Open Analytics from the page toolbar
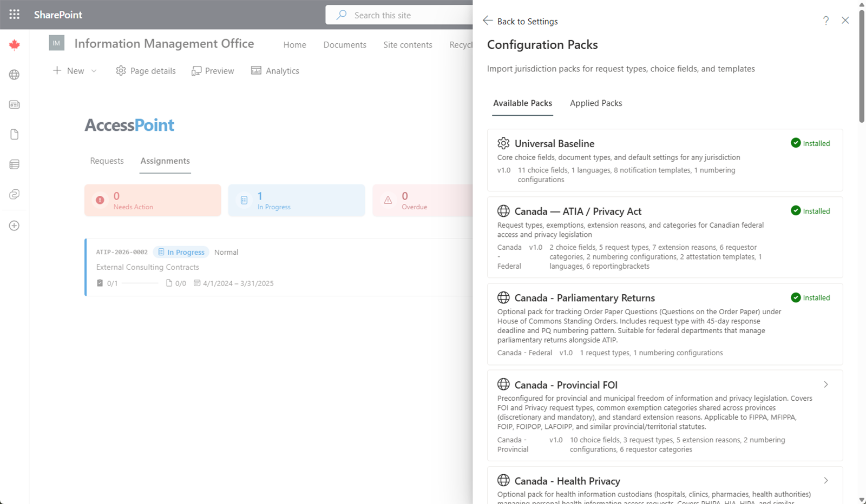Viewport: 866px width, 504px height. [275, 70]
